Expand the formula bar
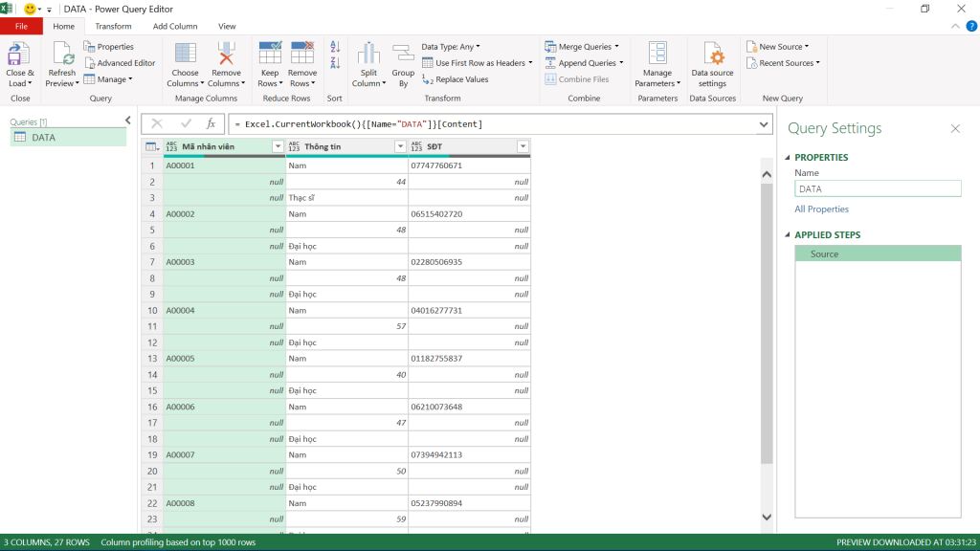This screenshot has width=980, height=551. tap(764, 124)
